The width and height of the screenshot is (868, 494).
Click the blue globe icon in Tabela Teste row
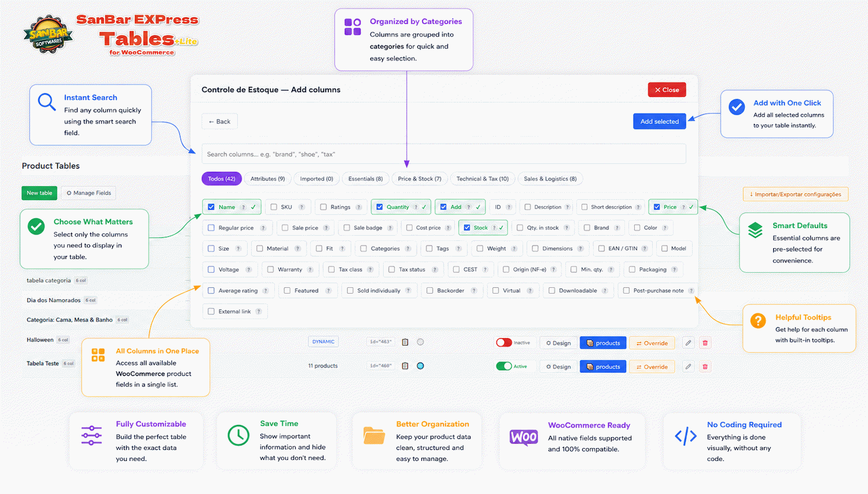pyautogui.click(x=421, y=366)
